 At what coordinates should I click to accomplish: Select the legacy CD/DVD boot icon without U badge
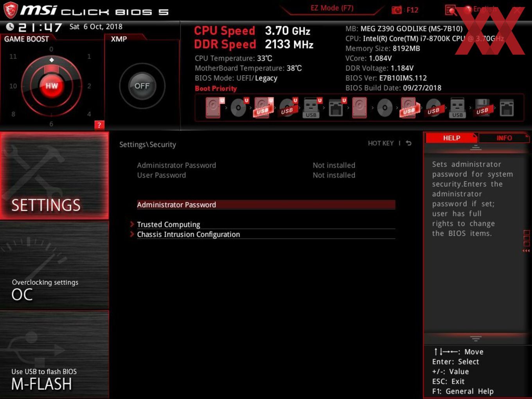(385, 108)
